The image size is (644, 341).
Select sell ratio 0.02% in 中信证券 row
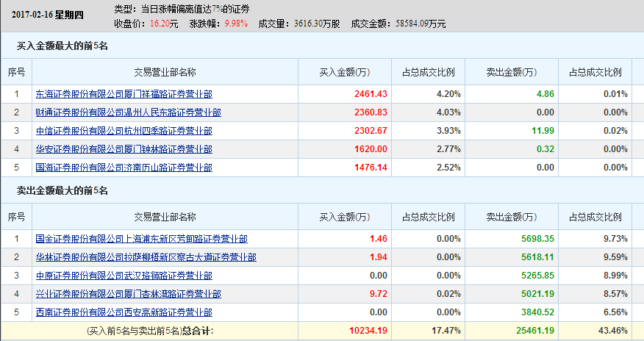[615, 131]
